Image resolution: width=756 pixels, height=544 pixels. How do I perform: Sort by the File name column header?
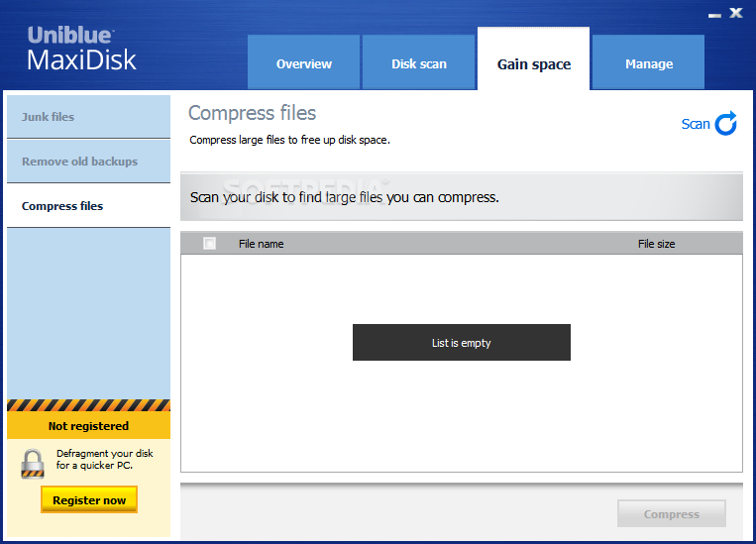(261, 244)
